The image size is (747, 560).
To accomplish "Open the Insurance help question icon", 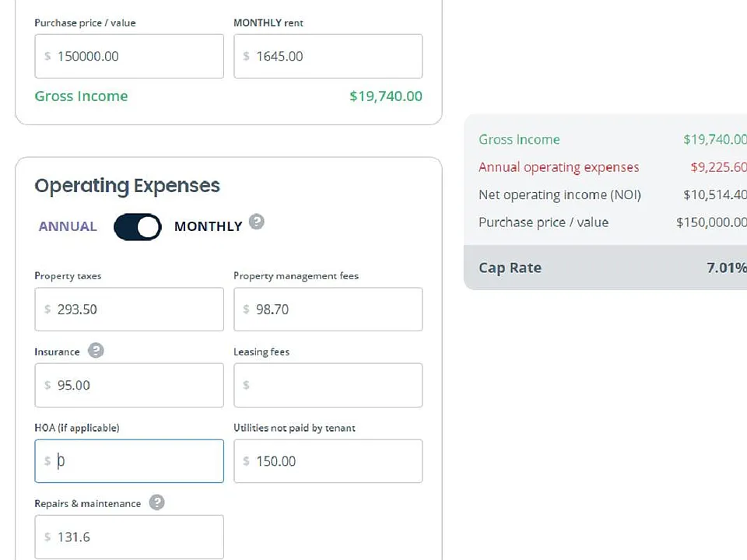I will (x=96, y=351).
